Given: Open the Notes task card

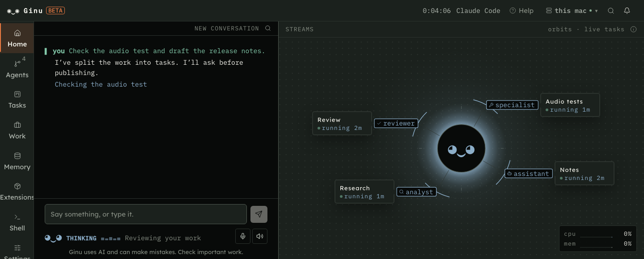Looking at the screenshot, I should pyautogui.click(x=585, y=173).
